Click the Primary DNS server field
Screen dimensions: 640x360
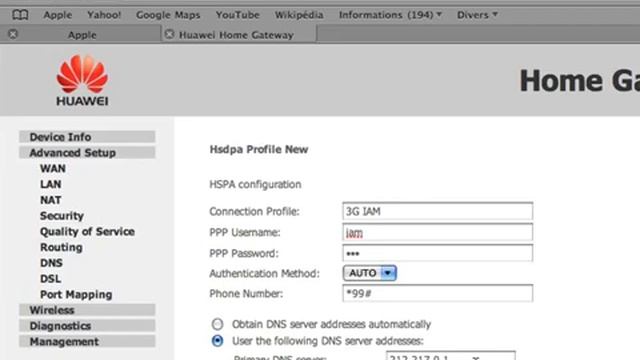click(x=451, y=356)
